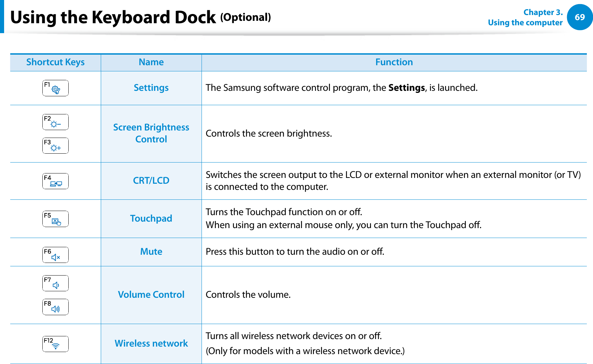Image resolution: width=593 pixels, height=364 pixels.
Task: Click the F7 volume down key icon
Action: [x=55, y=283]
